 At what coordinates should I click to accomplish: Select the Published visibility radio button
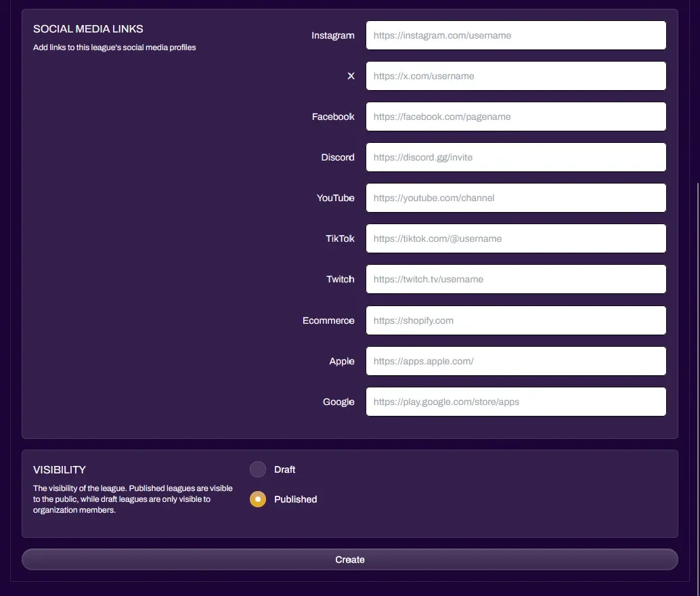coord(257,499)
